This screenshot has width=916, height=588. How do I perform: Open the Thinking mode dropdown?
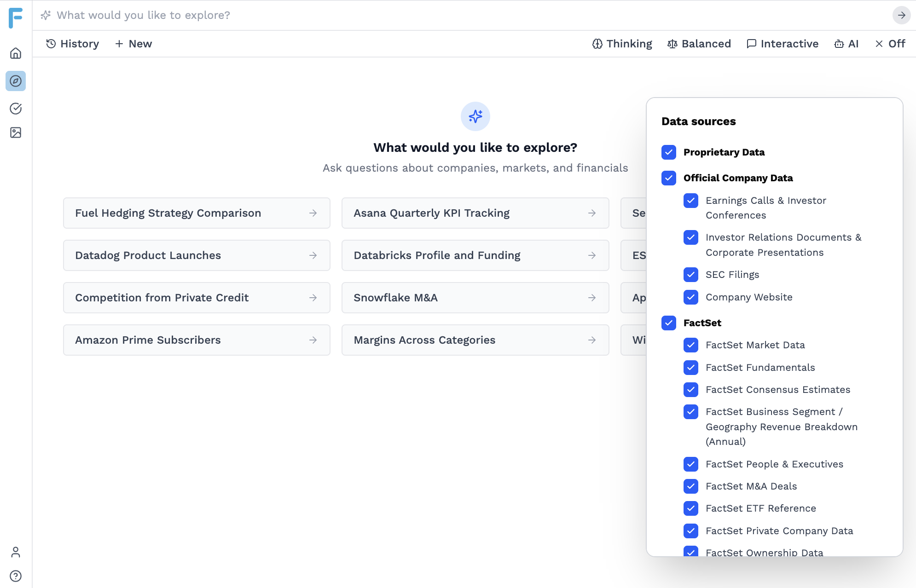[622, 44]
